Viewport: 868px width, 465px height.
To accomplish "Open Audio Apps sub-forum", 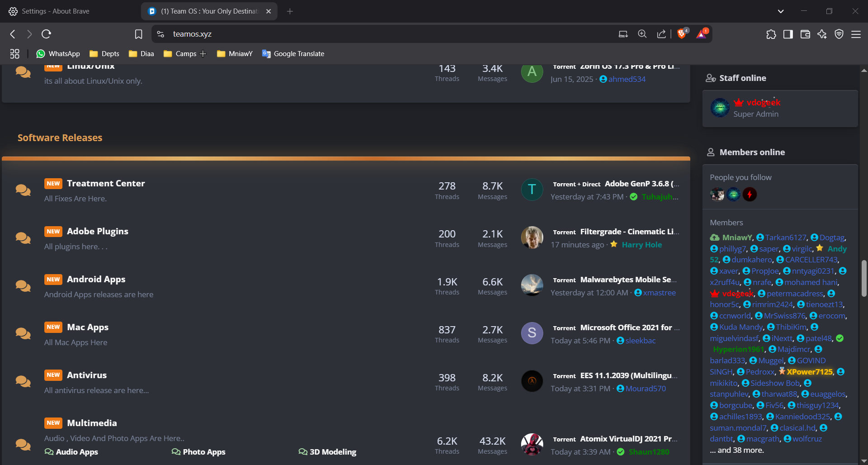I will [71, 452].
